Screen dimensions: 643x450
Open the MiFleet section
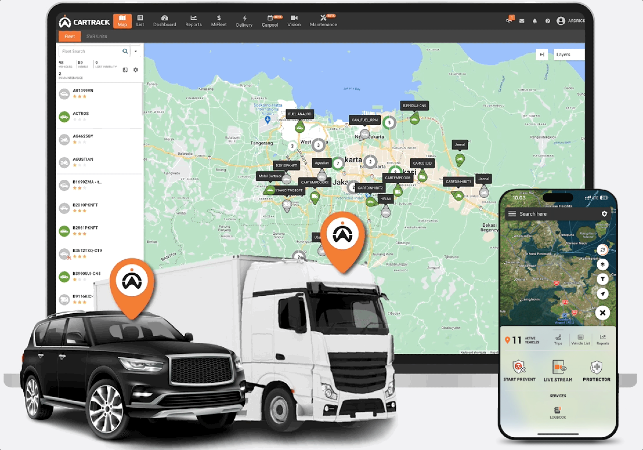click(x=219, y=21)
